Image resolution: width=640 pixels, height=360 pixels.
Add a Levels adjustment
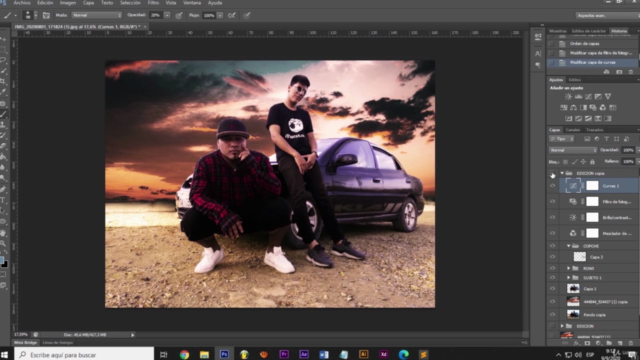point(578,97)
